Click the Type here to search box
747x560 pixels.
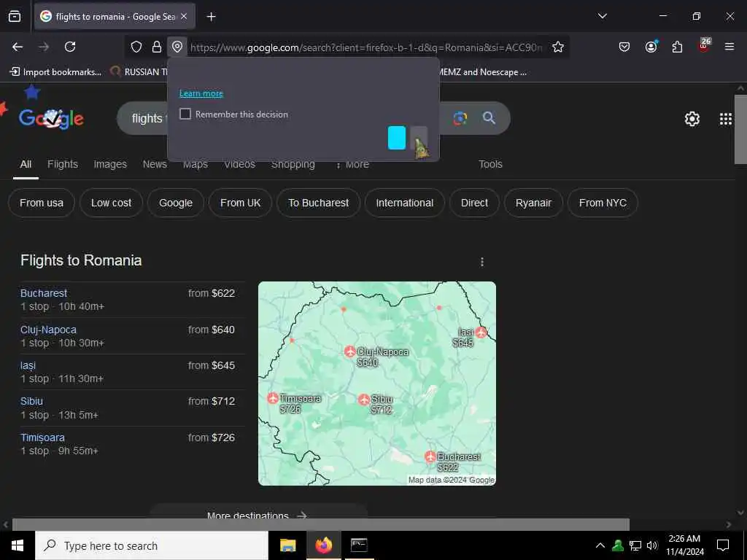(152, 545)
